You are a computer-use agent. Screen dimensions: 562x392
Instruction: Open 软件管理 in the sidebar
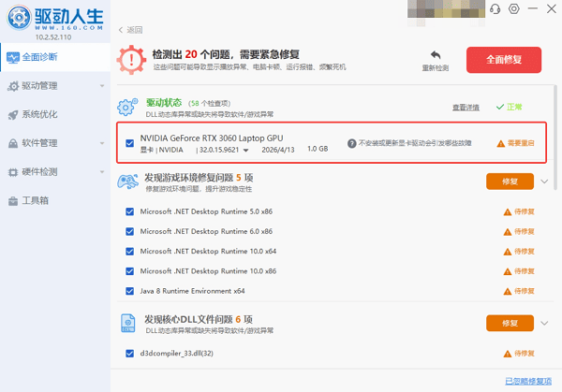55,143
